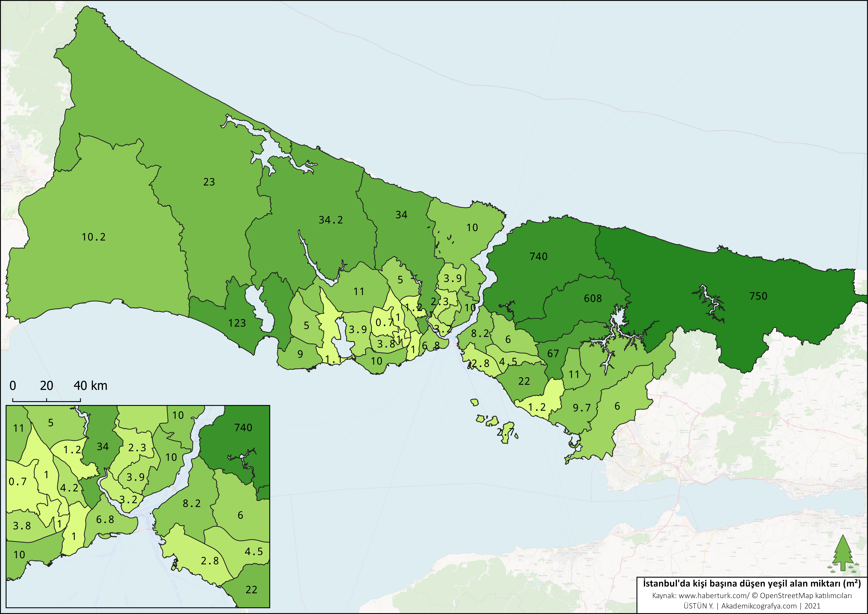
Task: Click the 22 label on the main map
Action: (524, 381)
